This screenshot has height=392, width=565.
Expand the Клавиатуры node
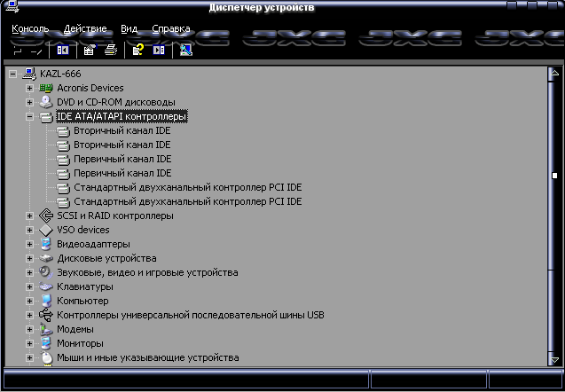pyautogui.click(x=29, y=286)
